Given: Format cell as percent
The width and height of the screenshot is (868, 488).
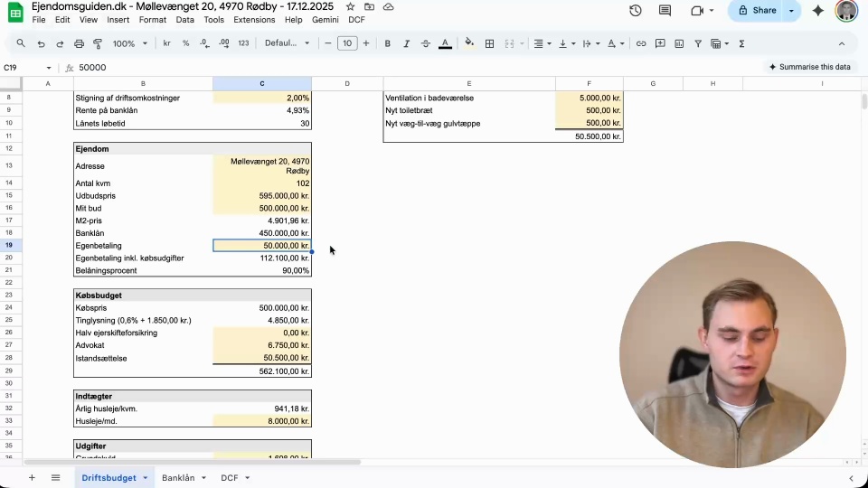Looking at the screenshot, I should click(x=186, y=43).
